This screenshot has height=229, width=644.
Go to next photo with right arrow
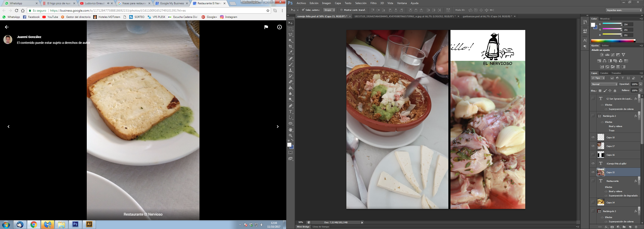click(x=278, y=127)
